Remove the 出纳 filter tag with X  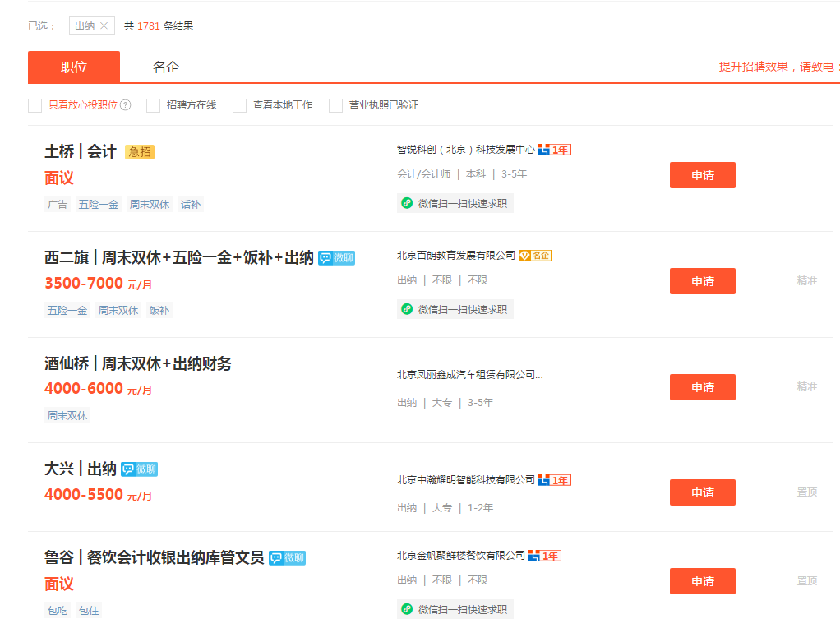(104, 25)
